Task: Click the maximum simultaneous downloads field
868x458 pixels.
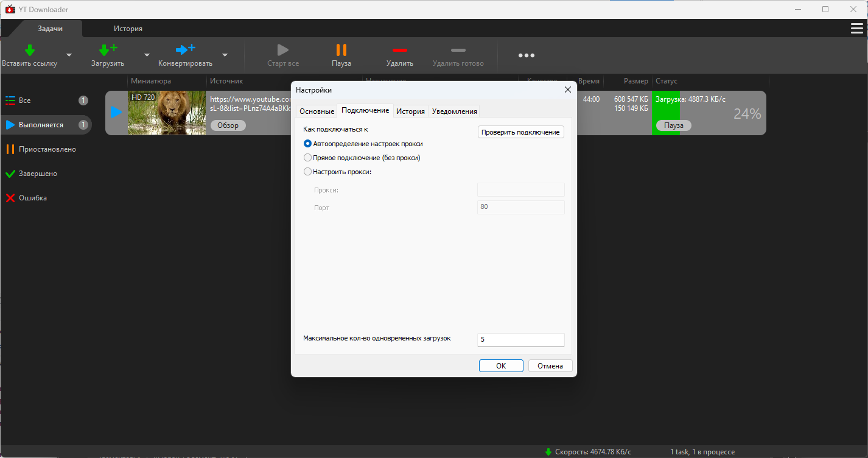Action: coord(520,340)
